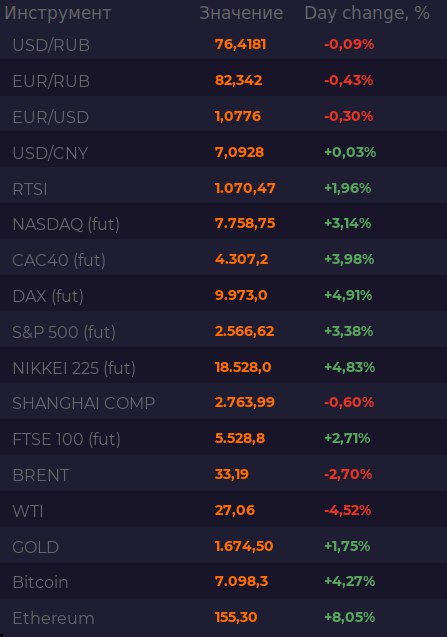Click the BRENT price value 33,19
This screenshot has height=637, width=447.
(x=232, y=474)
